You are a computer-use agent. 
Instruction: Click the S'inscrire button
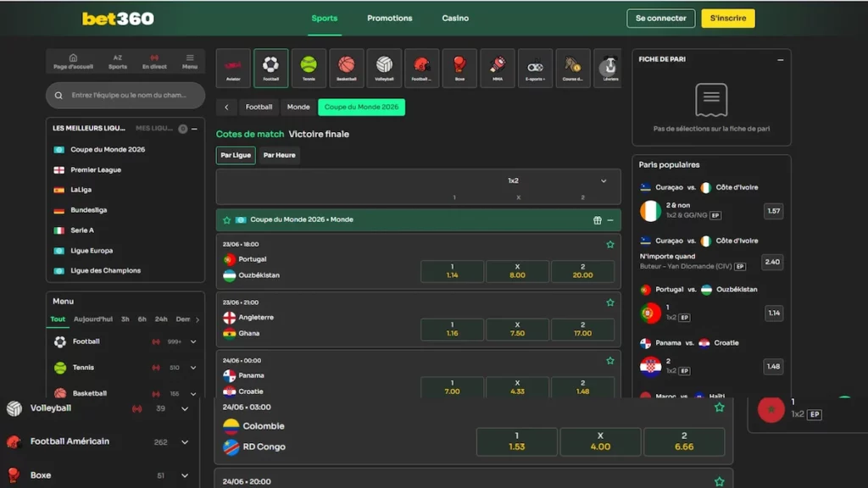(728, 19)
